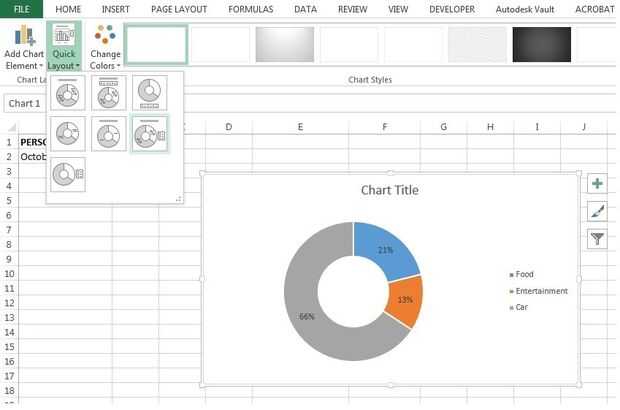Select column F header
The width and height of the screenshot is (620, 410).
[x=384, y=127]
